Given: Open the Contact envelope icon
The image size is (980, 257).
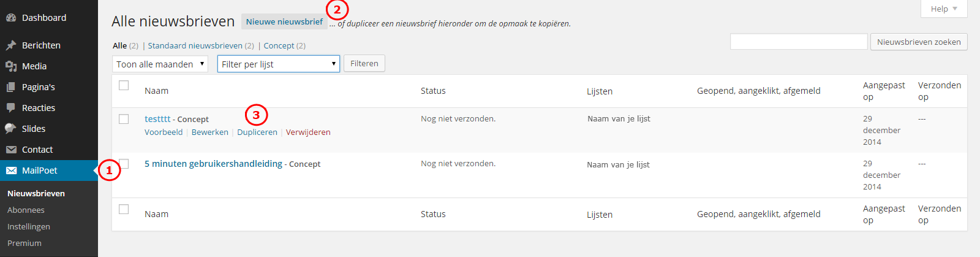Looking at the screenshot, I should pyautogui.click(x=11, y=150).
